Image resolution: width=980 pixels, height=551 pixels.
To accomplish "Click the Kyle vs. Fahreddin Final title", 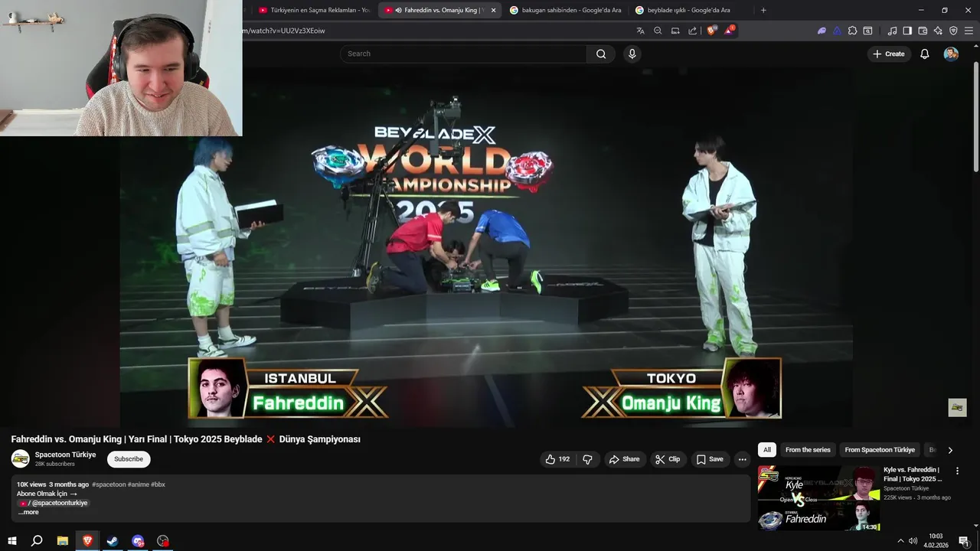I will click(x=913, y=474).
